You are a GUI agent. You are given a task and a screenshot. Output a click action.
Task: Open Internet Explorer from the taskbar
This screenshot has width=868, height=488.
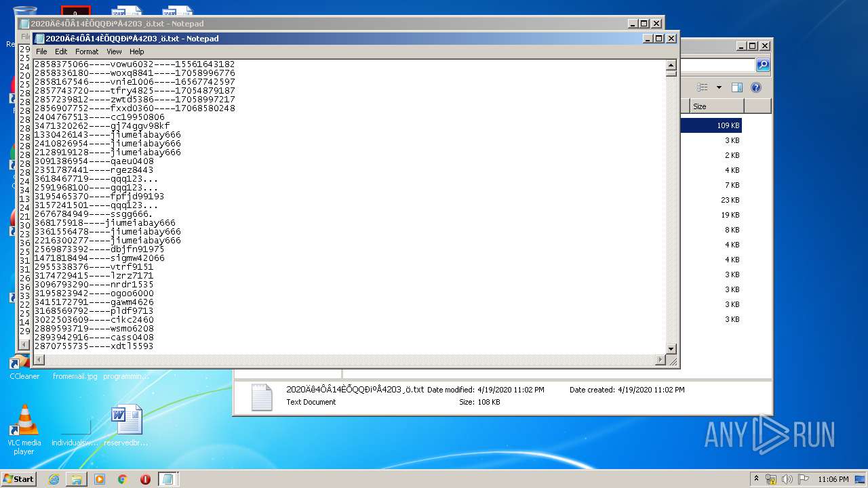pos(54,479)
